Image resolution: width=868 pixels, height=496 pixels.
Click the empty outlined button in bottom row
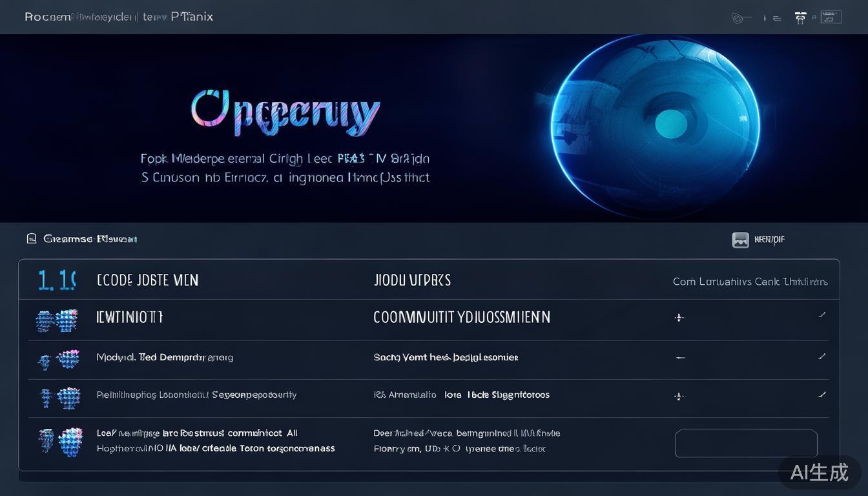coord(746,444)
